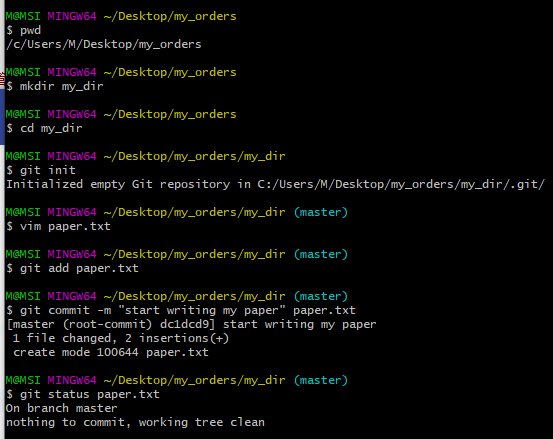Click the first yellow ~/Desktop/my_orders path
This screenshot has height=439, width=553.
pos(170,17)
